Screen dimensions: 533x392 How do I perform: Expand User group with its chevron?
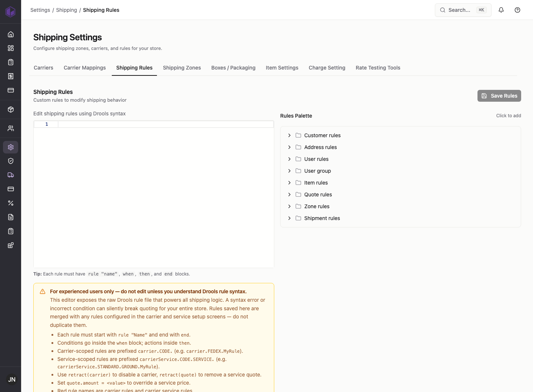point(289,171)
